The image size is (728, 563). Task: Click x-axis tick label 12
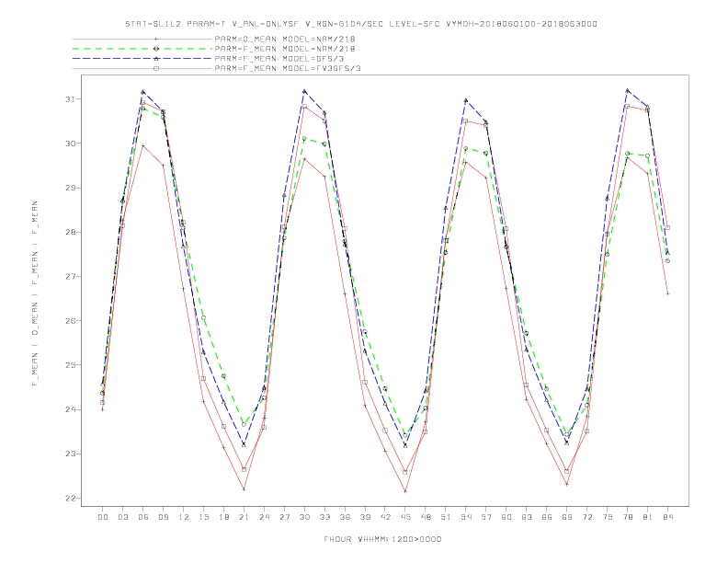point(184,517)
